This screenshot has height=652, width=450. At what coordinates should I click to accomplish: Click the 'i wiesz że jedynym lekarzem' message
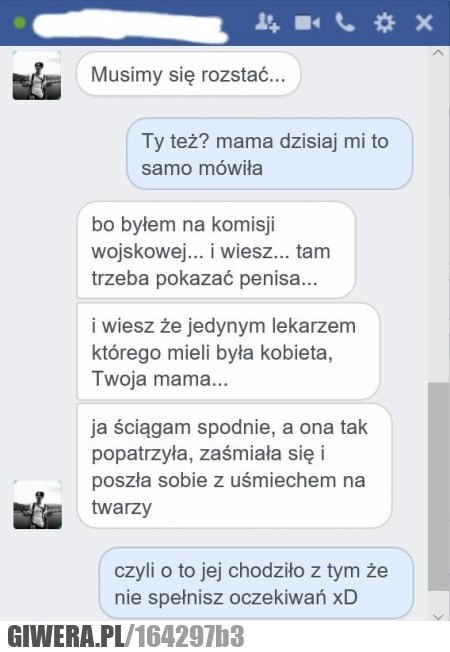[x=228, y=352]
